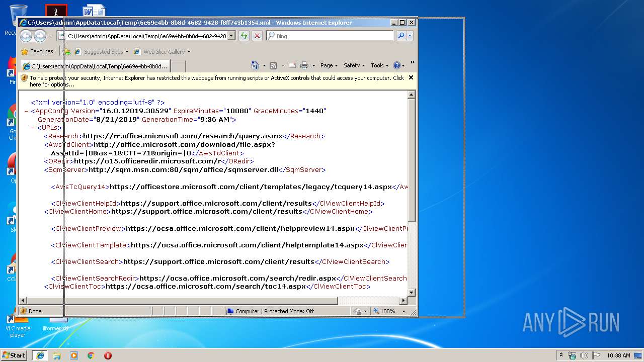This screenshot has width=644, height=362.
Task: Click the vertical scrollbar thumb
Action: click(412, 160)
